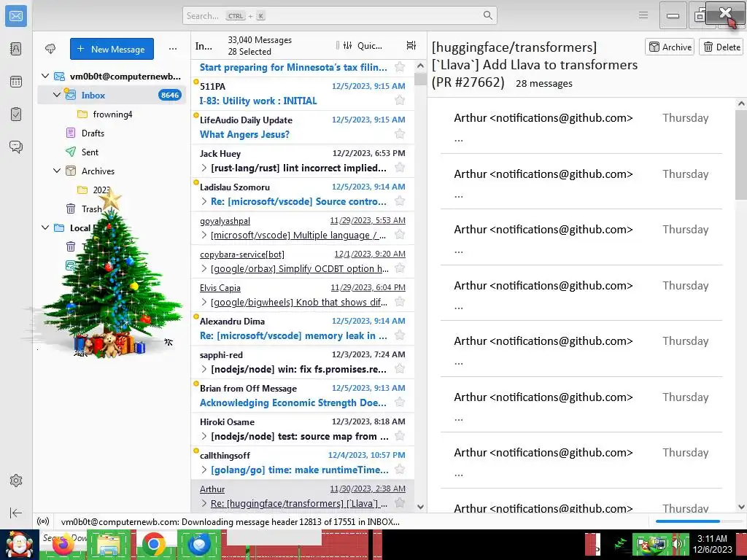The width and height of the screenshot is (747, 560).
Task: Open Google Chrome from the taskbar
Action: click(153, 544)
